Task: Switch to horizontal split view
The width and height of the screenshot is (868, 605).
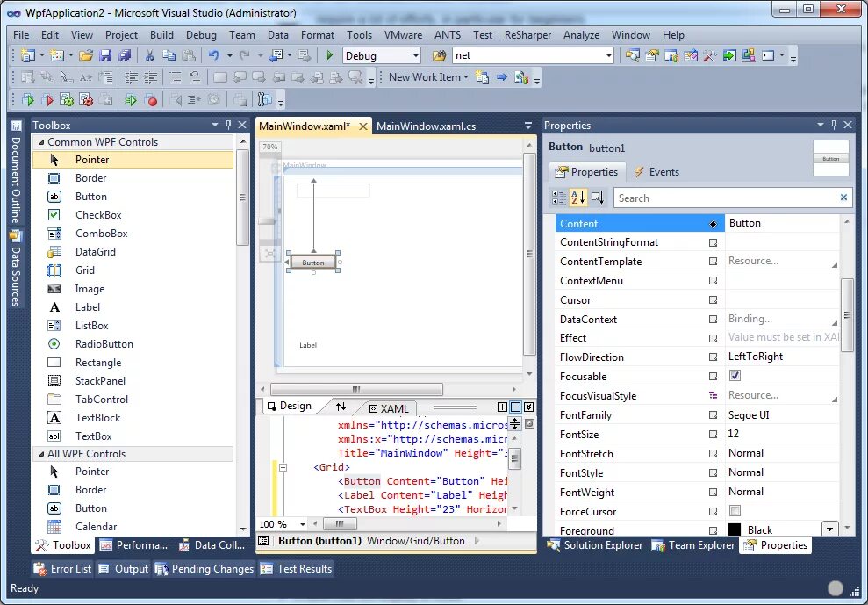Action: pos(515,407)
